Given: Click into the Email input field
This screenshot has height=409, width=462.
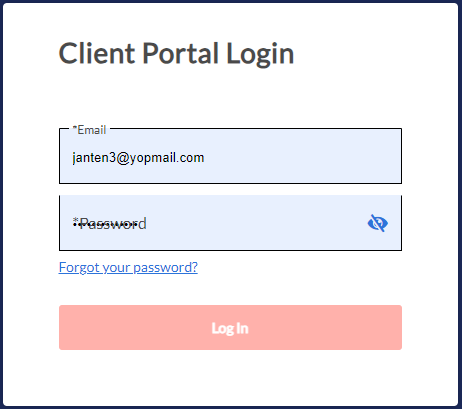Looking at the screenshot, I should pyautogui.click(x=230, y=156).
